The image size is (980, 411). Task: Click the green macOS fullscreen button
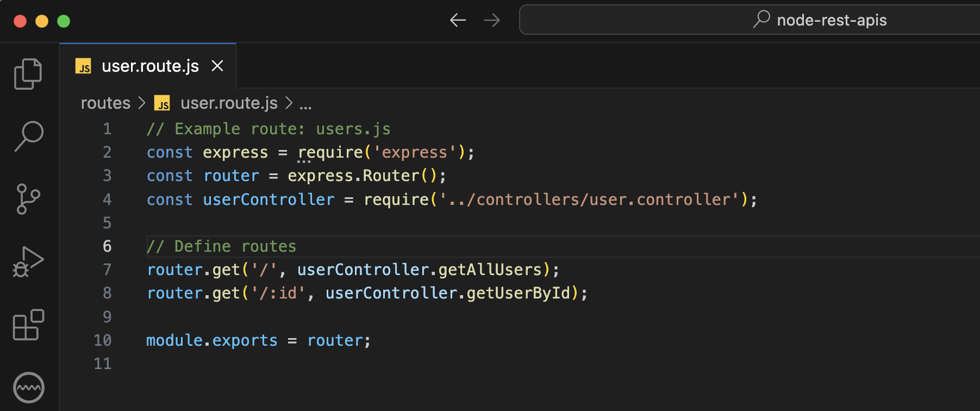tap(64, 21)
